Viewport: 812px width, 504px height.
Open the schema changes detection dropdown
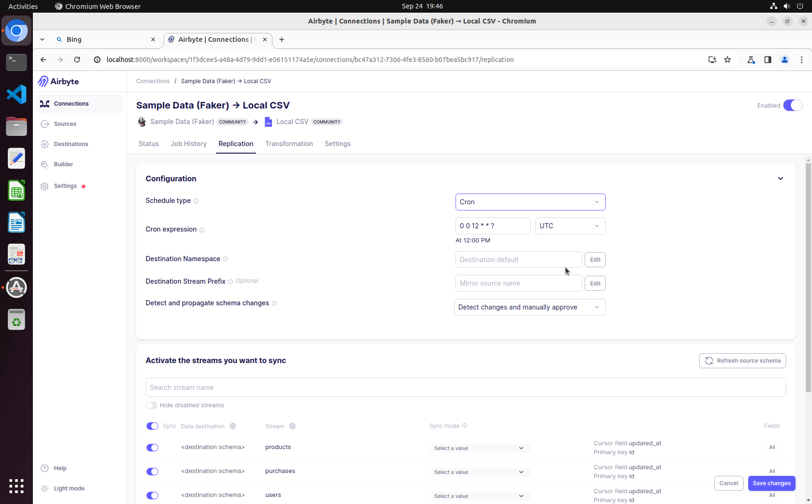click(530, 307)
